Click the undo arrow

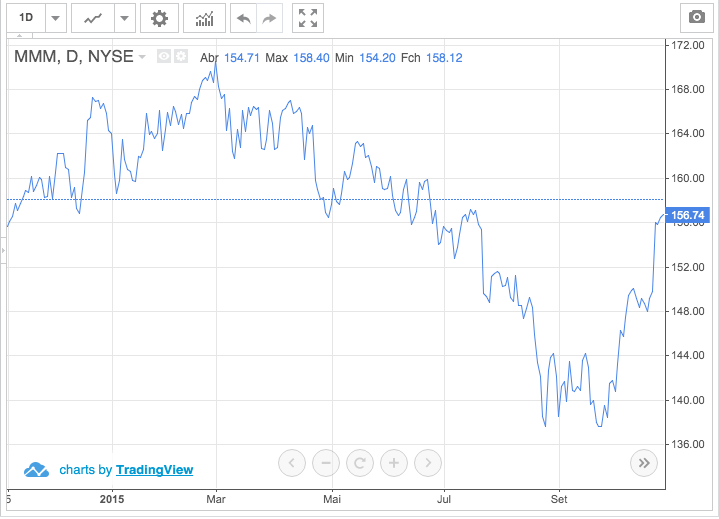click(x=243, y=18)
